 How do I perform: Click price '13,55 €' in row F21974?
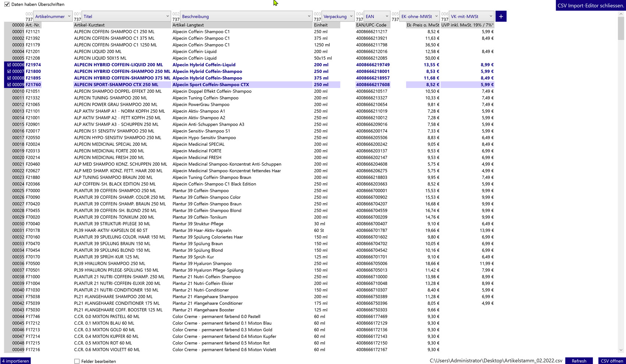431,65
